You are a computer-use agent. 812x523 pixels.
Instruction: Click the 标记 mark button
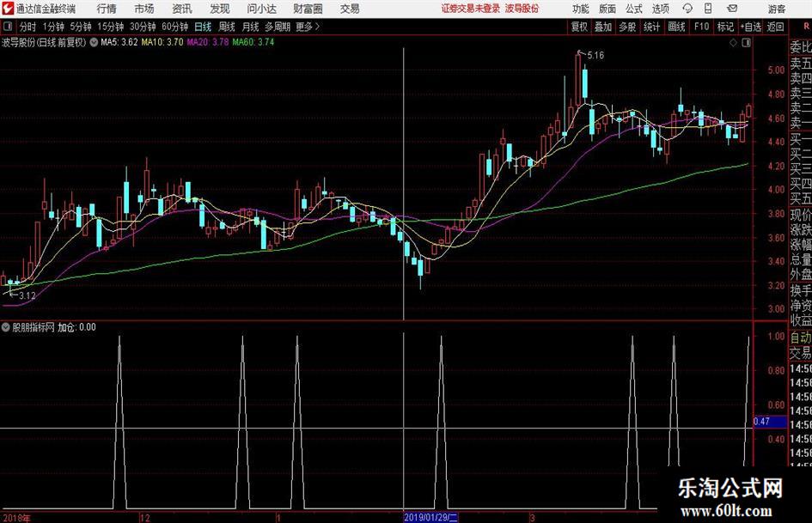point(725,27)
